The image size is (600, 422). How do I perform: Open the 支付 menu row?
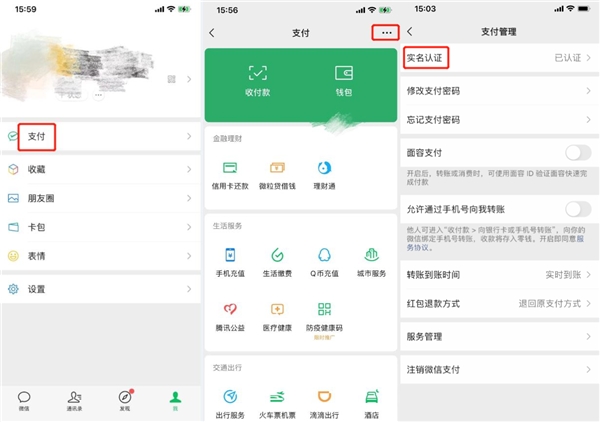click(101, 136)
